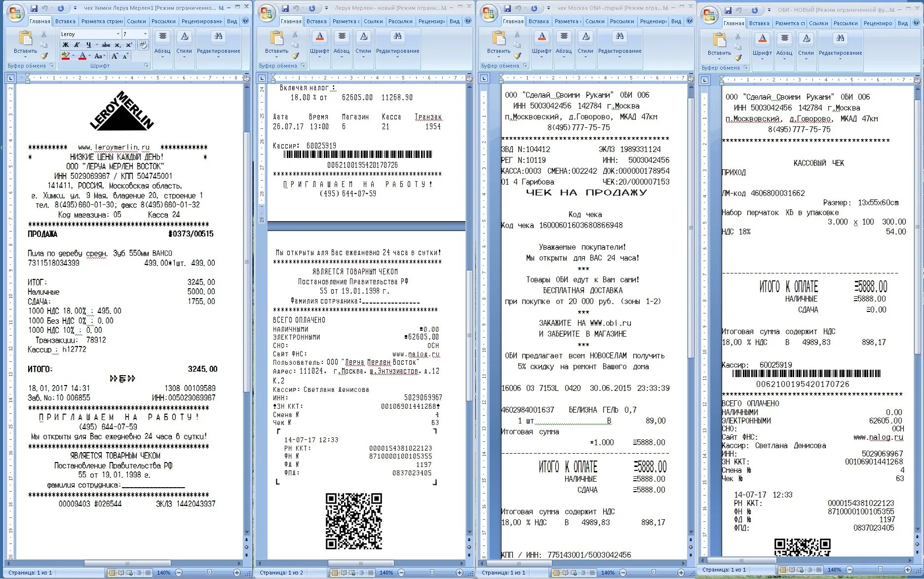The image size is (924, 579).
Task: Redo in Леруа Мерлен - новый window
Action: [312, 8]
